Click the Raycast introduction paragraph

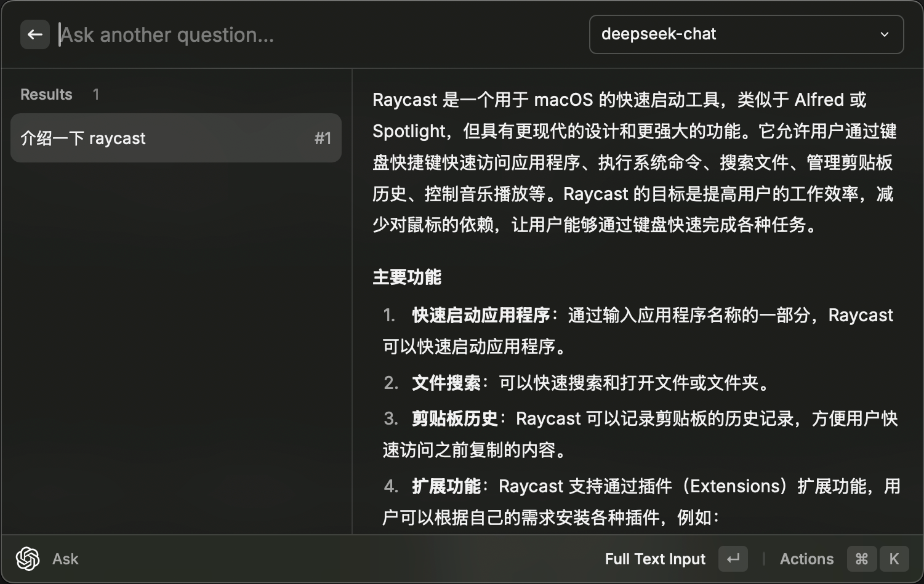tap(634, 162)
